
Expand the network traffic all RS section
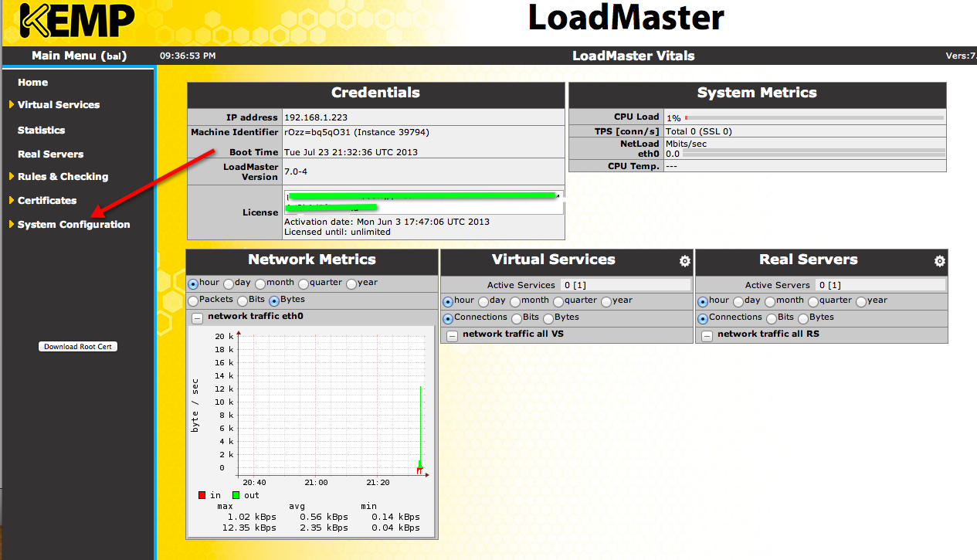click(707, 335)
